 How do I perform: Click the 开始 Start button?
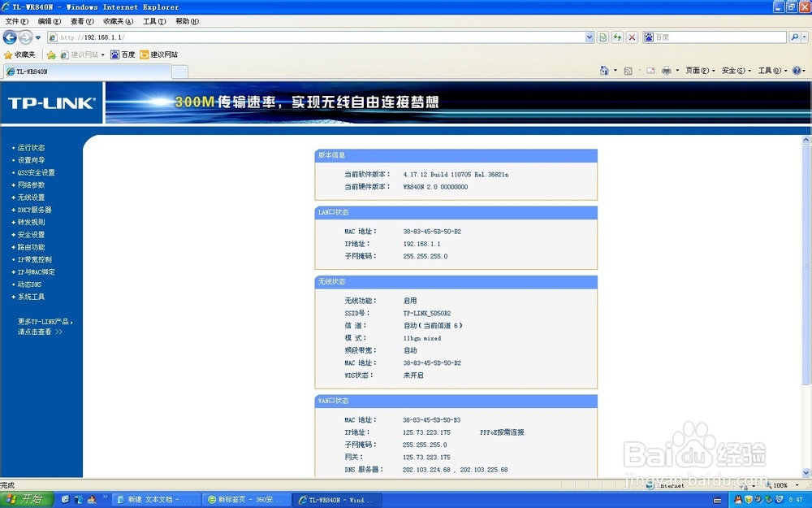[x=26, y=499]
